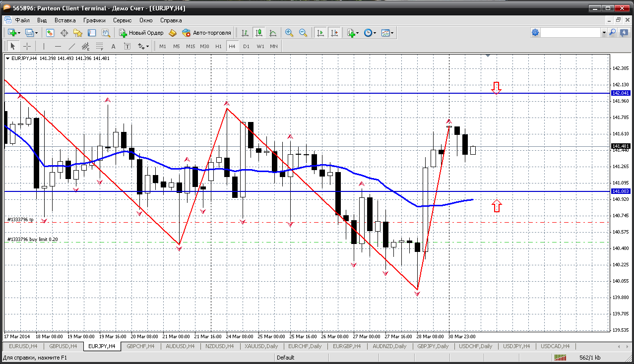The image size is (634, 364).
Task: Select the text tool (A)
Action: [113, 46]
